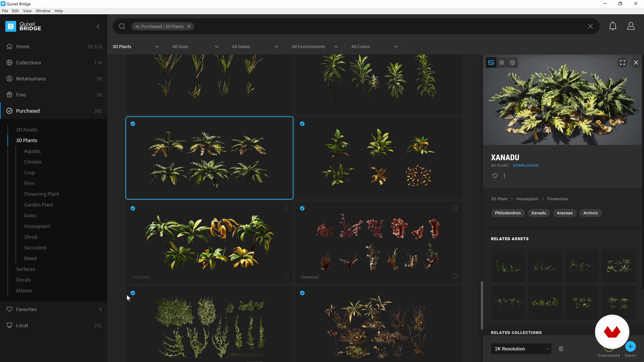
Task: Open the 3D Plants category dropdown
Action: [136, 47]
